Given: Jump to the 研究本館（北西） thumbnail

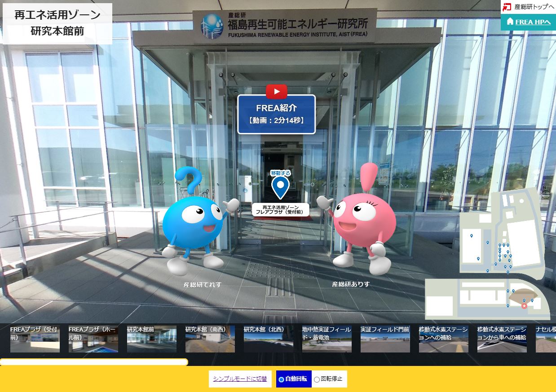Looking at the screenshot, I should tap(269, 339).
